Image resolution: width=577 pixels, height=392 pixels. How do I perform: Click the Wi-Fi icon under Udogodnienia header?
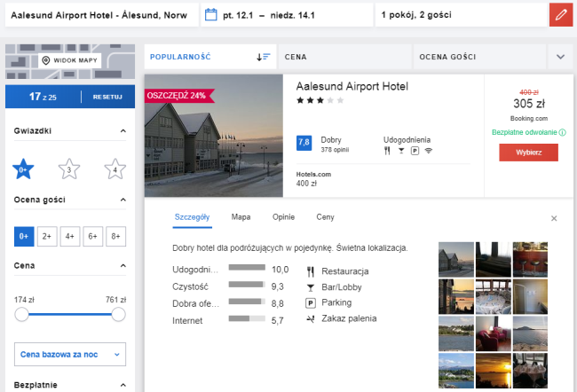429,151
